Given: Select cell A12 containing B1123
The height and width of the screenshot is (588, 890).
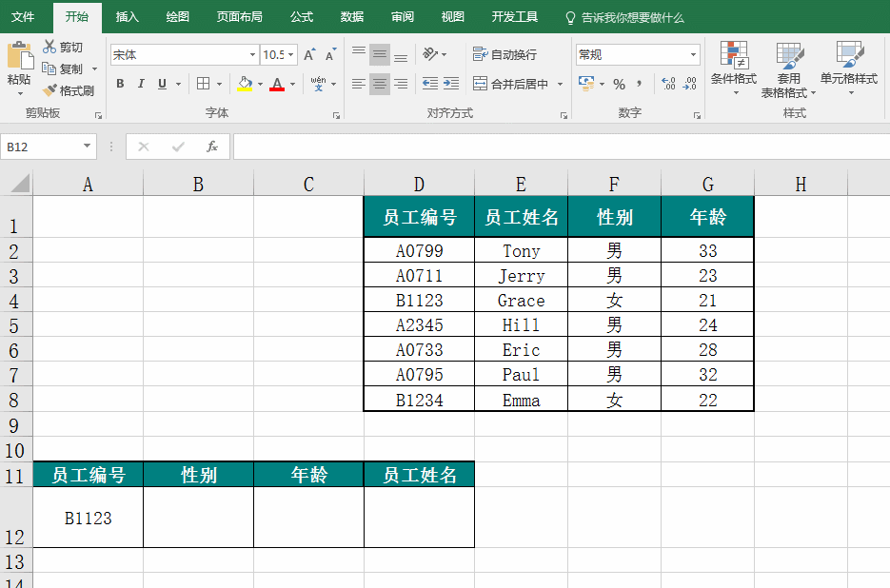Looking at the screenshot, I should coord(88,517).
